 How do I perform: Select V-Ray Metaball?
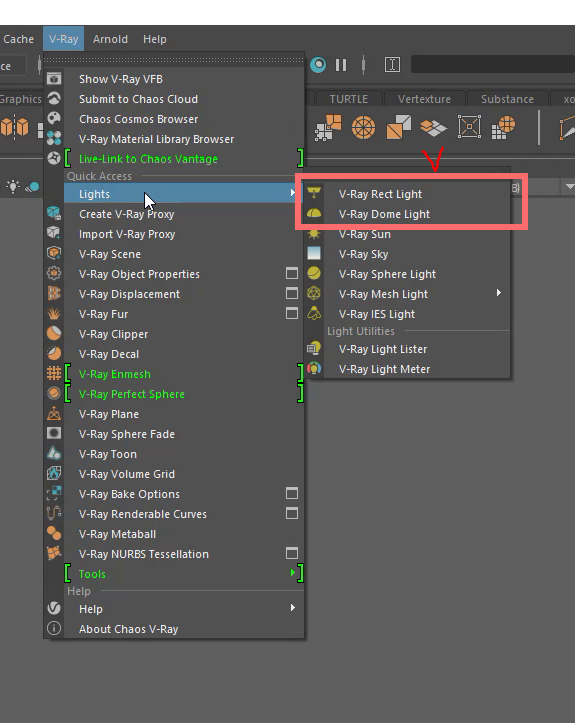tap(184, 534)
